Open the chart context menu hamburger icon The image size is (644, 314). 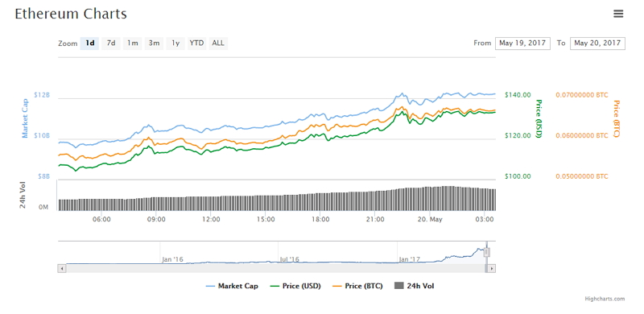tap(618, 14)
